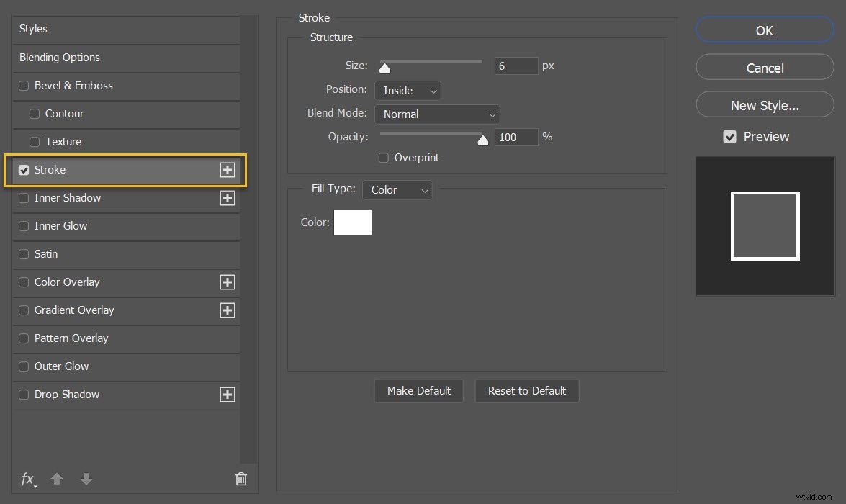Open the Position dropdown

[x=408, y=90]
